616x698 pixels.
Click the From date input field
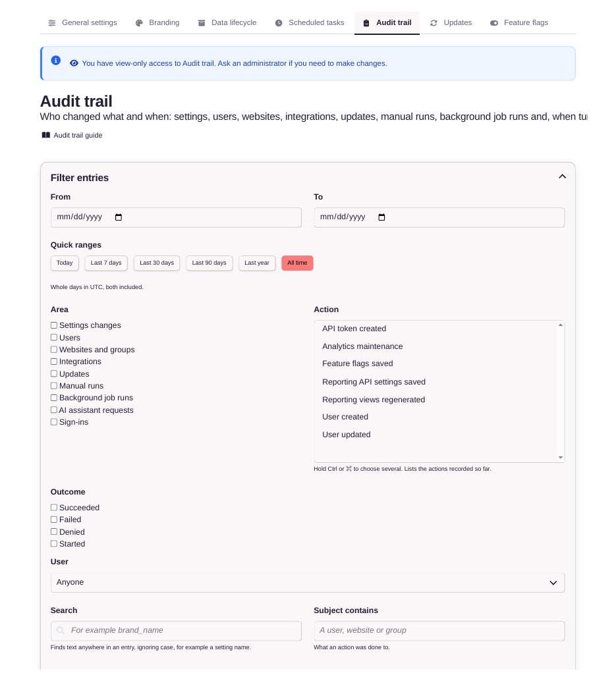[176, 217]
